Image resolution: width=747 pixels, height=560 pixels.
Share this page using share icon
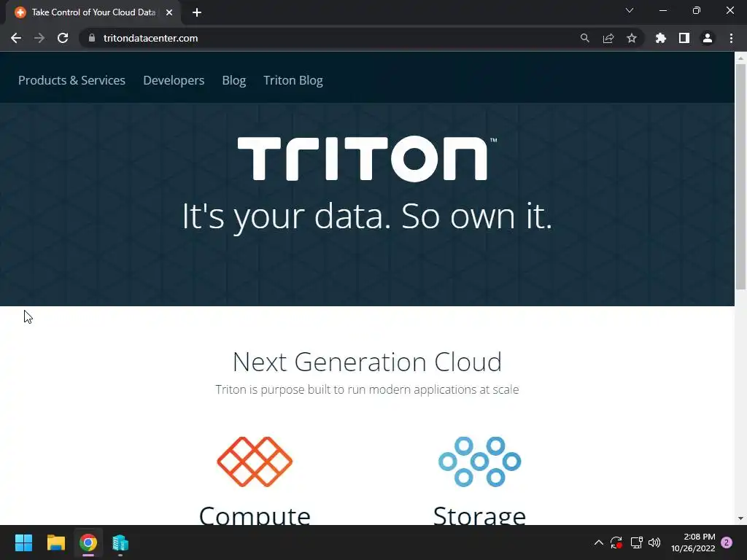coord(608,38)
